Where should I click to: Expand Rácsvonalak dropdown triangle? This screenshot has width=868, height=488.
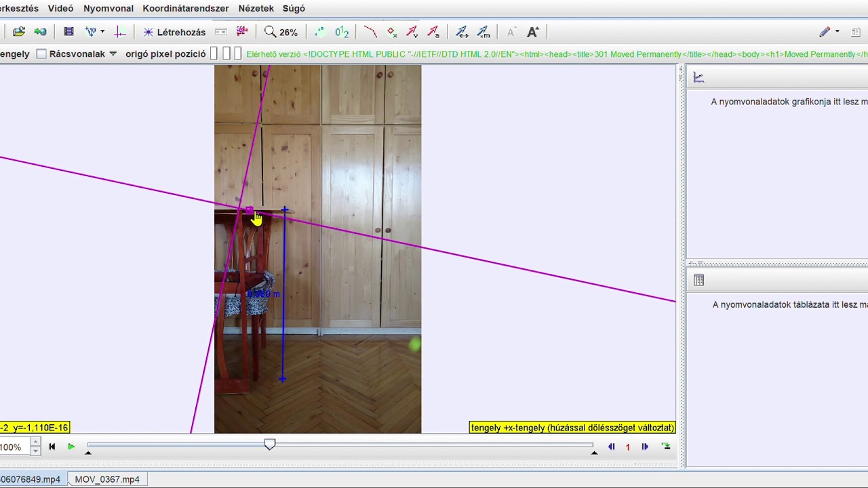click(113, 54)
